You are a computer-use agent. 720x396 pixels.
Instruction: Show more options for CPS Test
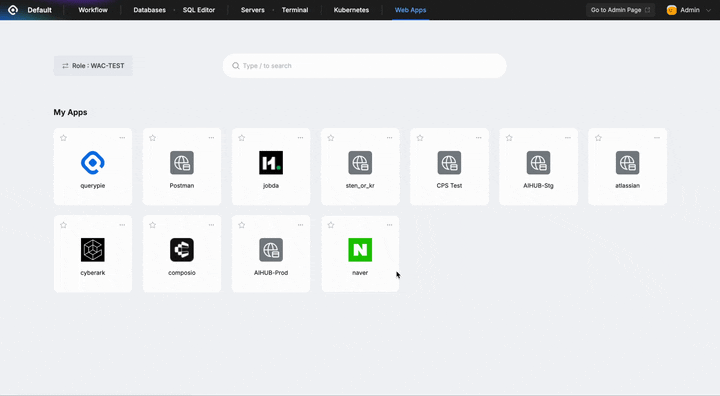(478, 138)
